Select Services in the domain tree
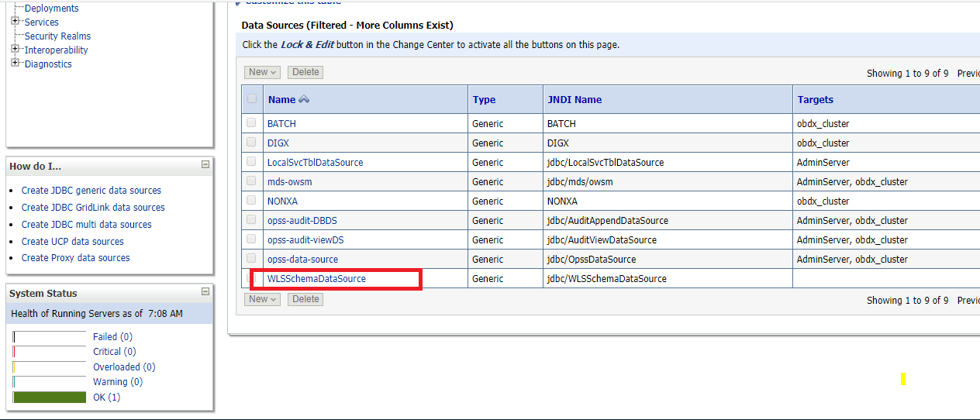 pyautogui.click(x=42, y=22)
